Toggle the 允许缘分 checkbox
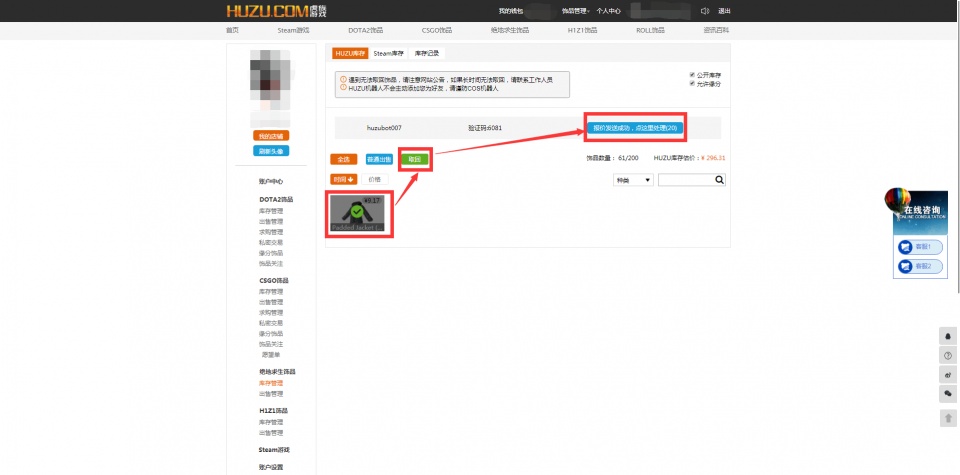 click(x=692, y=83)
